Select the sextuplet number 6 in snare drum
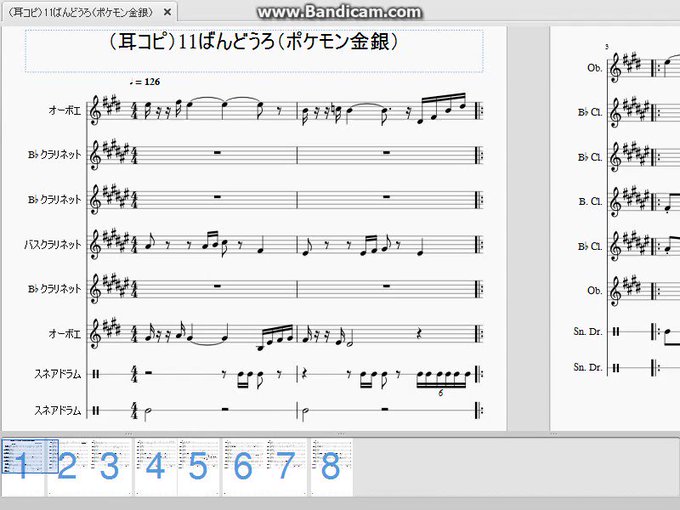Screen dimensions: 680x510 pyautogui.click(x=441, y=393)
